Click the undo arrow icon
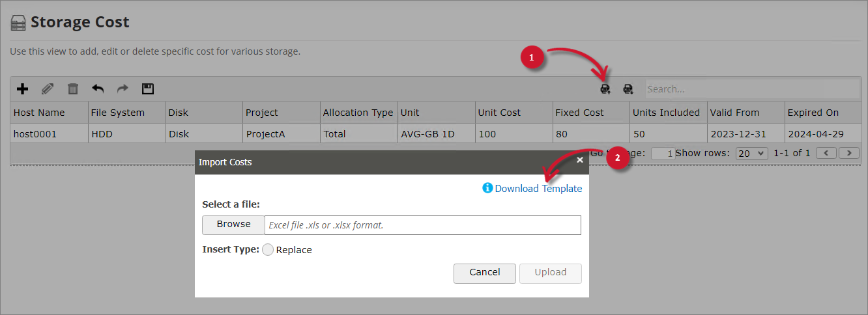Screen dimensions: 868x315 pos(98,89)
